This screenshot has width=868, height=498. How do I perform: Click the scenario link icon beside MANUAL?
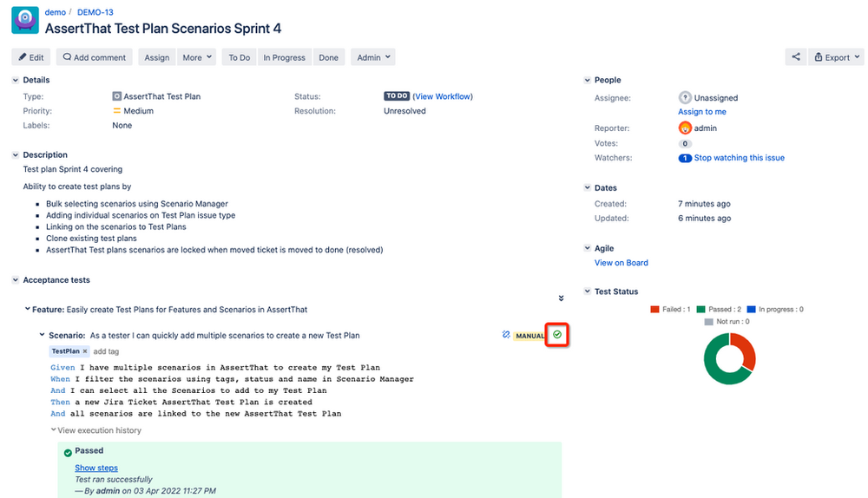coord(506,335)
